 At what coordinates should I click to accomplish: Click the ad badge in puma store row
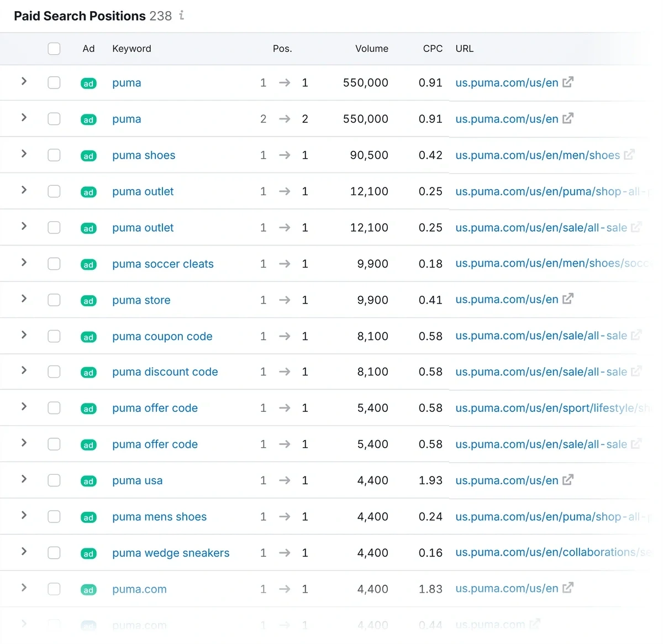click(88, 301)
